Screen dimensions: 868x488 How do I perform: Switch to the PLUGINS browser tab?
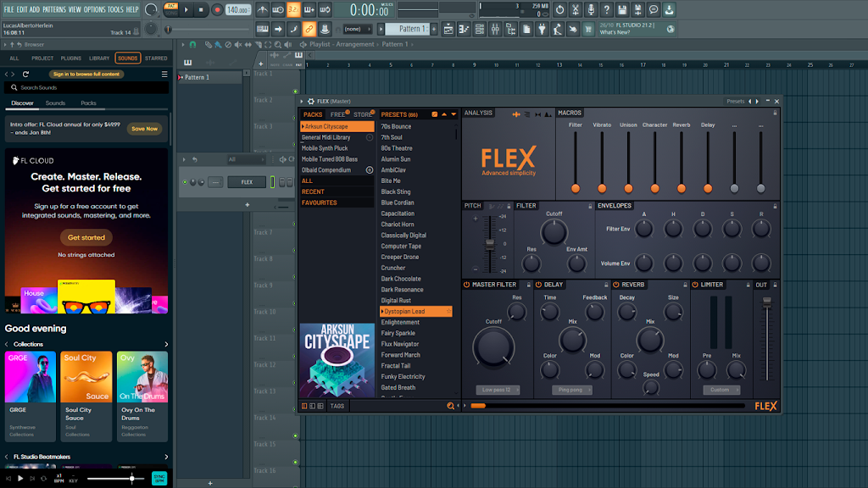71,58
